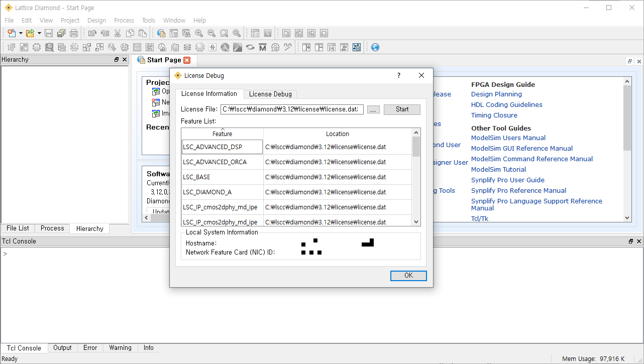Sort the list by Feature column header
The width and height of the screenshot is (644, 364).
click(x=222, y=134)
